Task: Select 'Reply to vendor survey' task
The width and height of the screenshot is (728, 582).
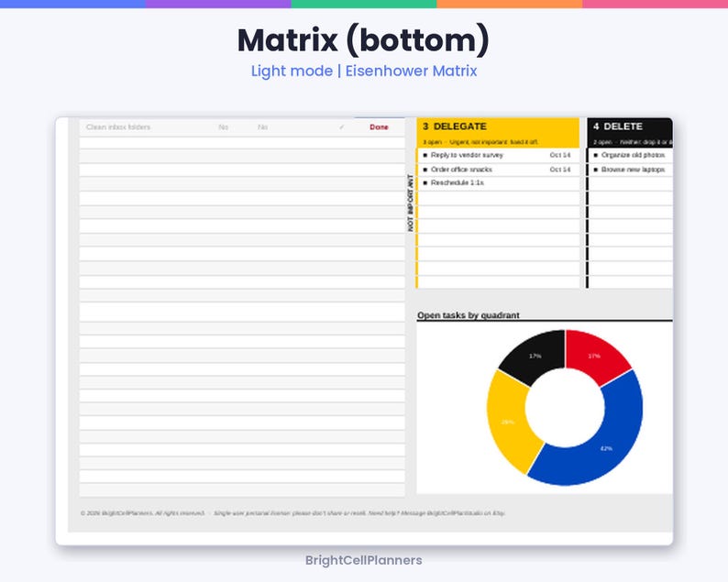Action: (x=467, y=155)
